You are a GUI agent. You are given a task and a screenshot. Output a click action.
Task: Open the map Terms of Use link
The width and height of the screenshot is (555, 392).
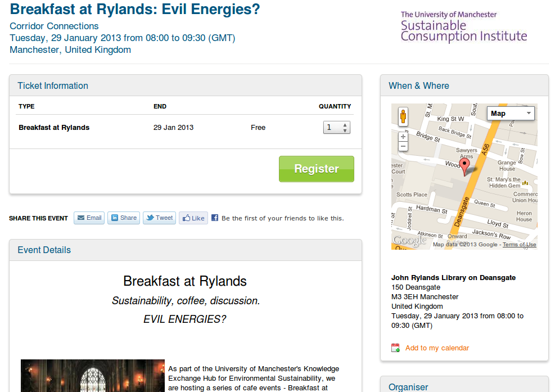click(x=519, y=245)
